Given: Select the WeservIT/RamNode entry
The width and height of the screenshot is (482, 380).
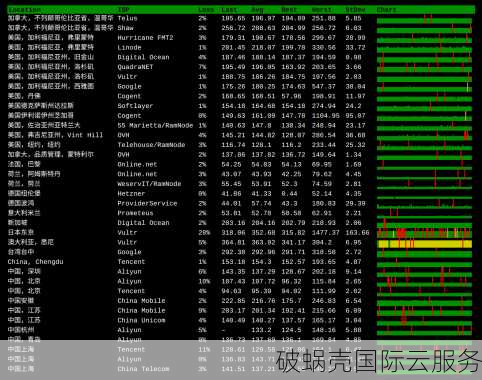Looking at the screenshot, I should point(149,184).
